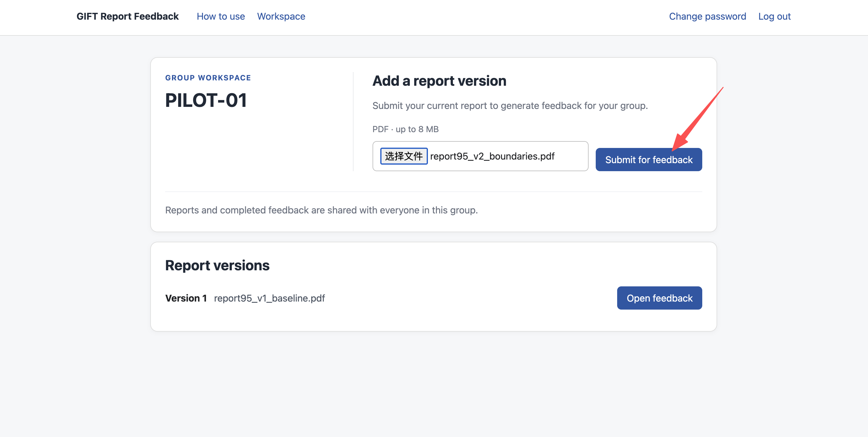Viewport: 868px width, 437px height.
Task: Click the GIFT Report Feedback title
Action: pyautogui.click(x=127, y=16)
